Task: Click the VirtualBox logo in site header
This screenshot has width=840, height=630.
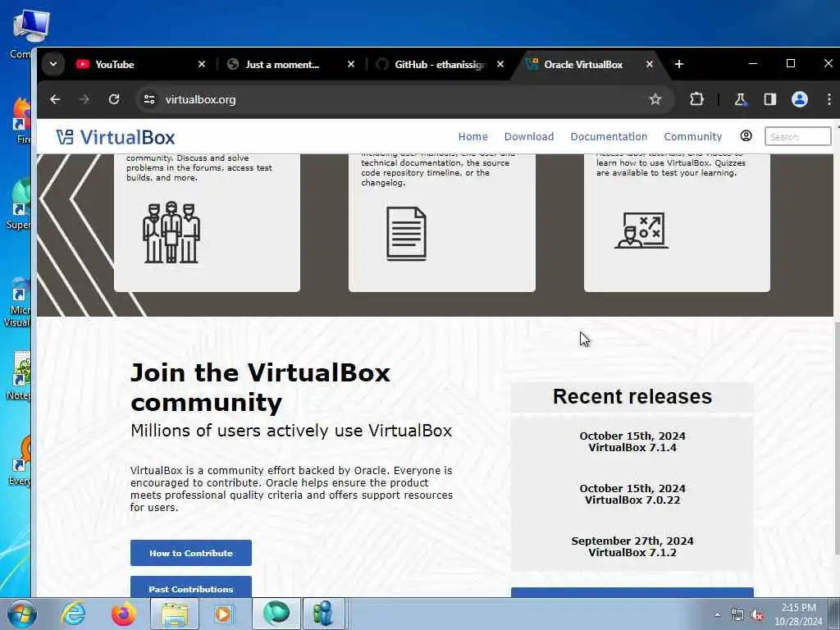Action: coord(116,137)
